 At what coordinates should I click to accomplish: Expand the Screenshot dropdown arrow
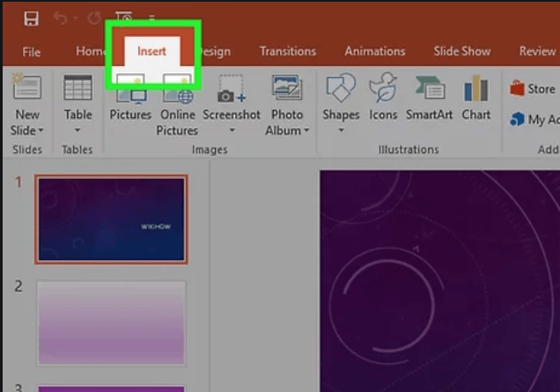232,130
